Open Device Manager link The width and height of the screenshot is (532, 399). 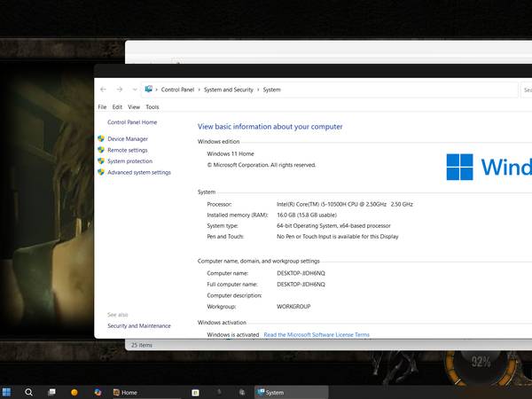(x=128, y=139)
